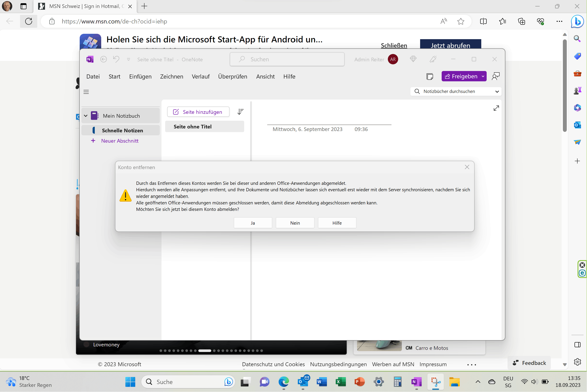Click the browser vertical scrollbar thumb

coord(564,85)
